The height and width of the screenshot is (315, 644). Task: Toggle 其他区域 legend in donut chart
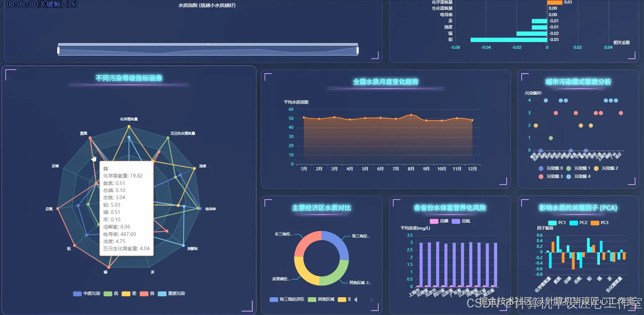point(321,299)
